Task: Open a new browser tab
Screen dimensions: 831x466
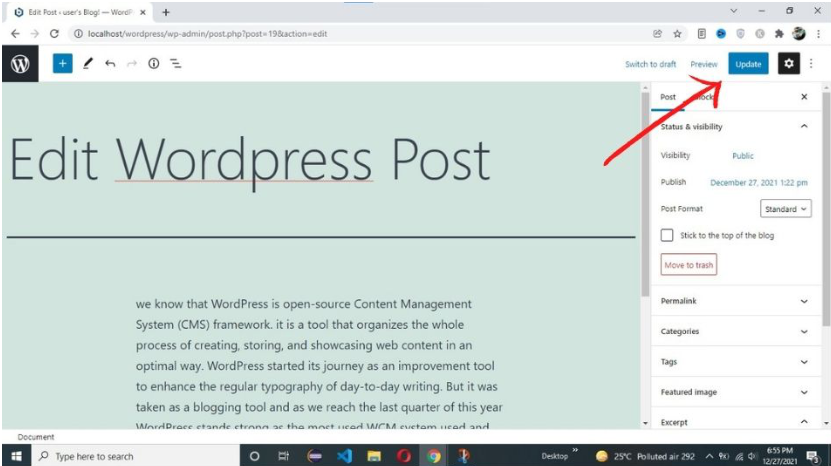Action: pos(166,12)
